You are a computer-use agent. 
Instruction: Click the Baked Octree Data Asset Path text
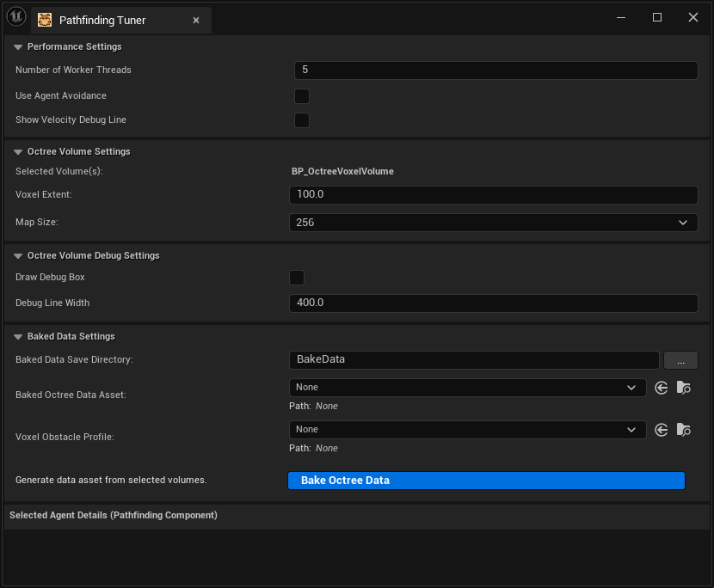pos(313,406)
